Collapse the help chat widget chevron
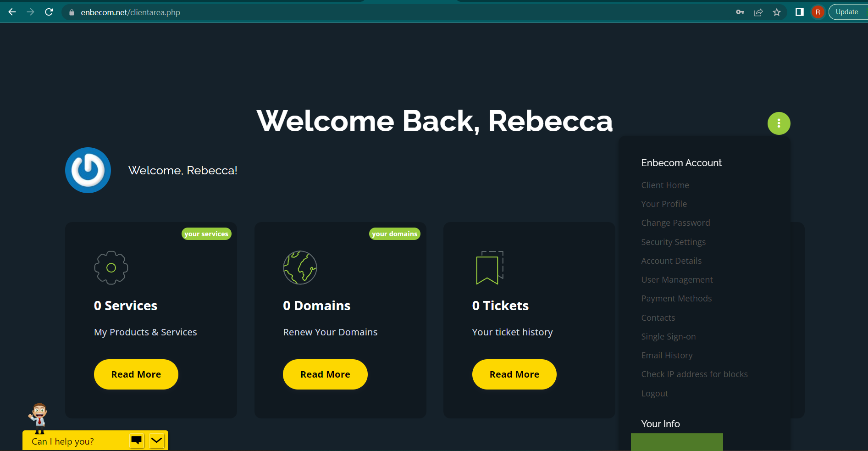 tap(156, 440)
